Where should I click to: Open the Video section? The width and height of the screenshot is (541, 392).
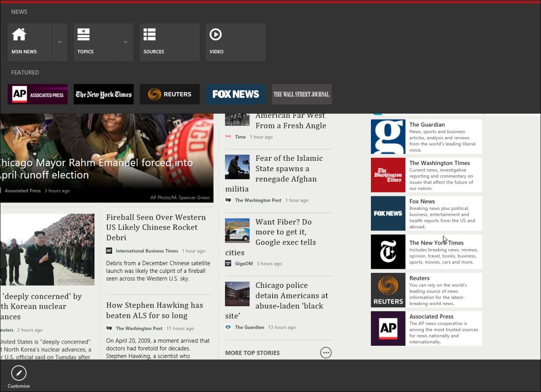235,42
